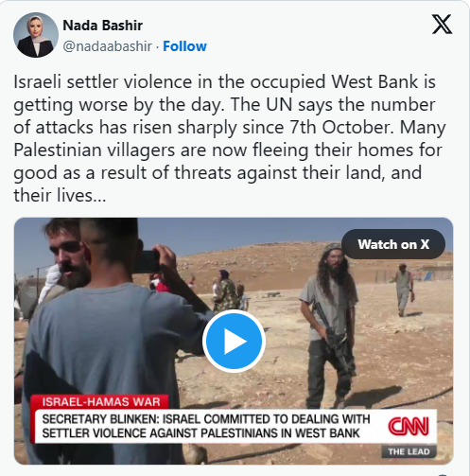
Task: Play the embedded CNN video
Action: tap(234, 341)
